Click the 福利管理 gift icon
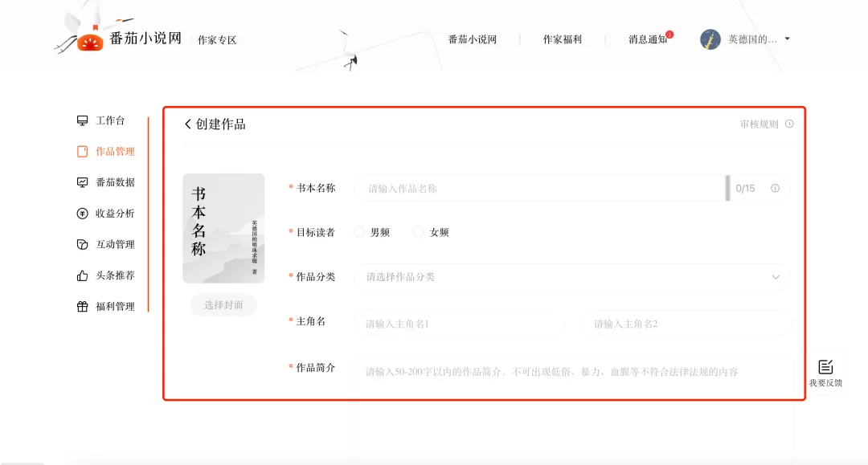This screenshot has height=465, width=868. click(82, 306)
